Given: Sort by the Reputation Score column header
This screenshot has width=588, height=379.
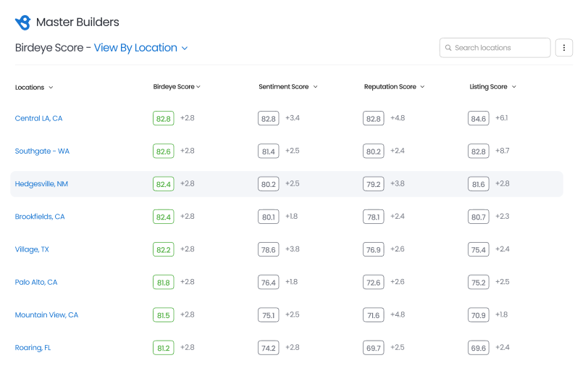Looking at the screenshot, I should tap(394, 87).
